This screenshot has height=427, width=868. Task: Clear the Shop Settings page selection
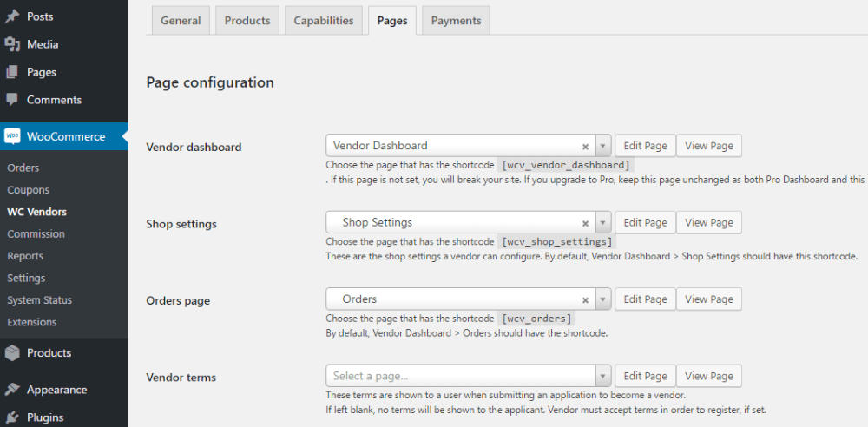point(585,223)
